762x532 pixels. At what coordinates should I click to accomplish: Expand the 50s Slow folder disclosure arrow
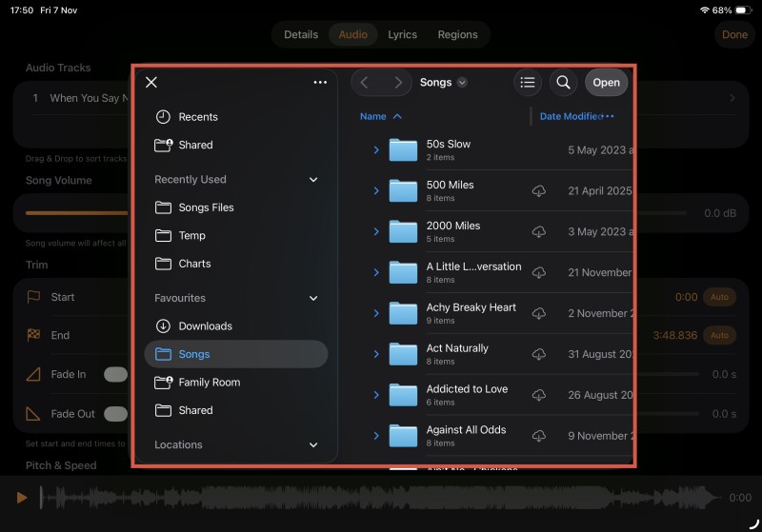click(376, 150)
